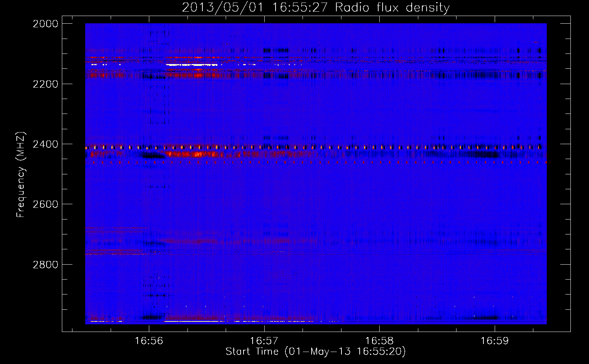Click the plot title 'Radio flux density'
The width and height of the screenshot is (589, 364).
coord(392,7)
